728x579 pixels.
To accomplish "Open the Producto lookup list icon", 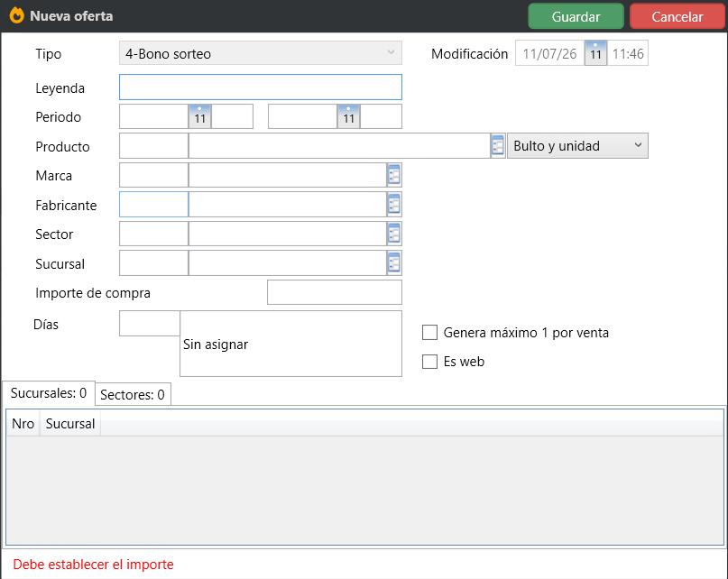I will [x=498, y=146].
